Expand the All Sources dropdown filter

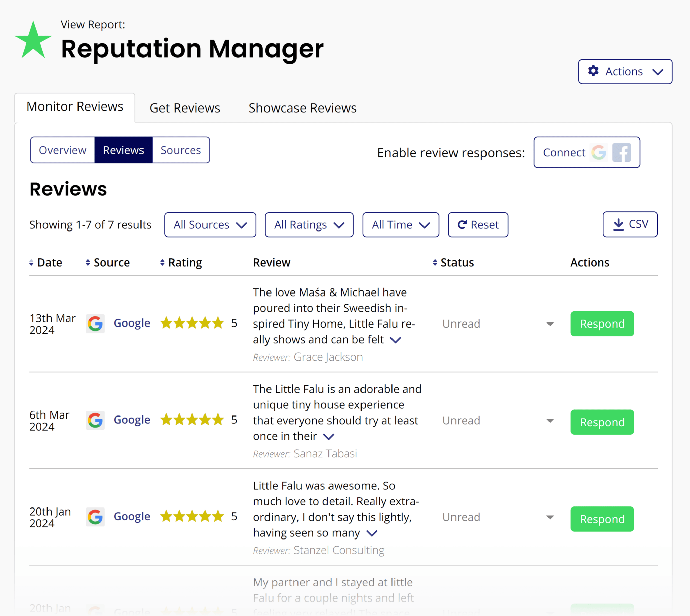[209, 225]
